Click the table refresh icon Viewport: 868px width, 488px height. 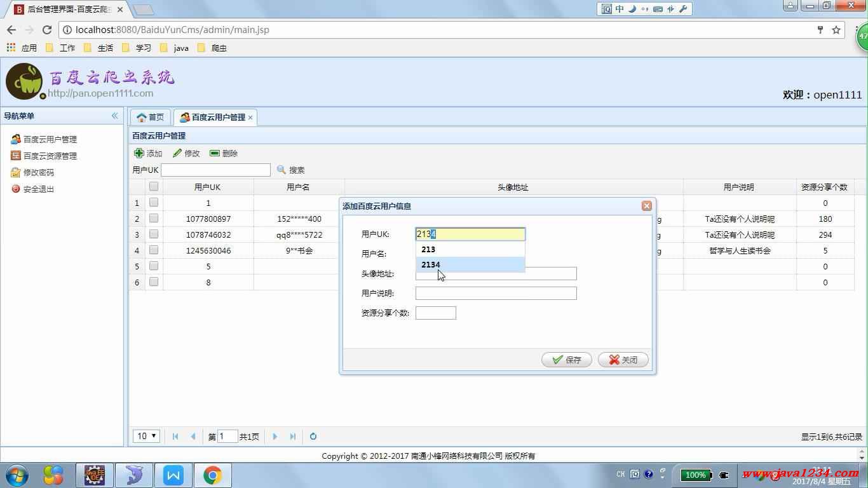point(313,437)
